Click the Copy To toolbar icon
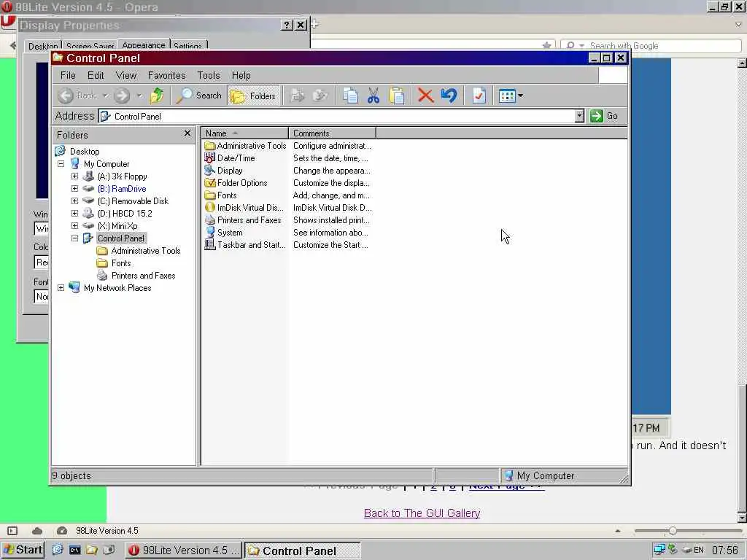Screen dimensions: 747x560 point(320,96)
